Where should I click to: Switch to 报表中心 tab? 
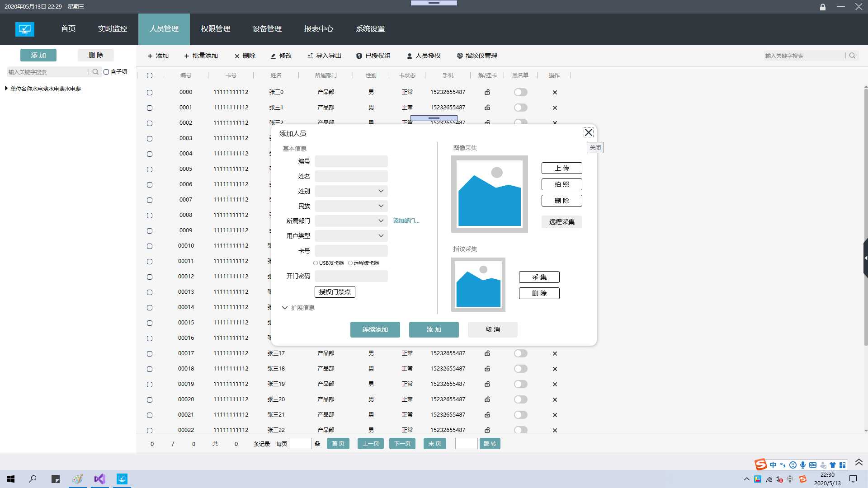tap(319, 28)
